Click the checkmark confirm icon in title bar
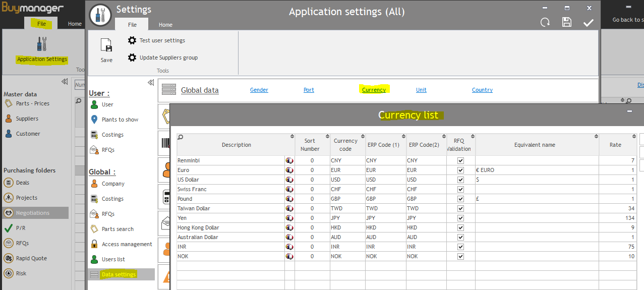This screenshot has height=290, width=644. pyautogui.click(x=588, y=22)
